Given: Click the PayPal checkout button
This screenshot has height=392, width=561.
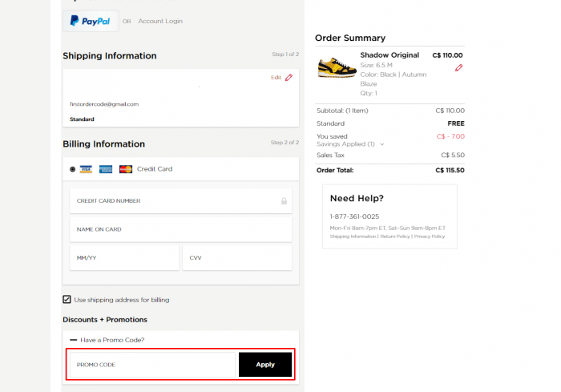Looking at the screenshot, I should pos(91,21).
